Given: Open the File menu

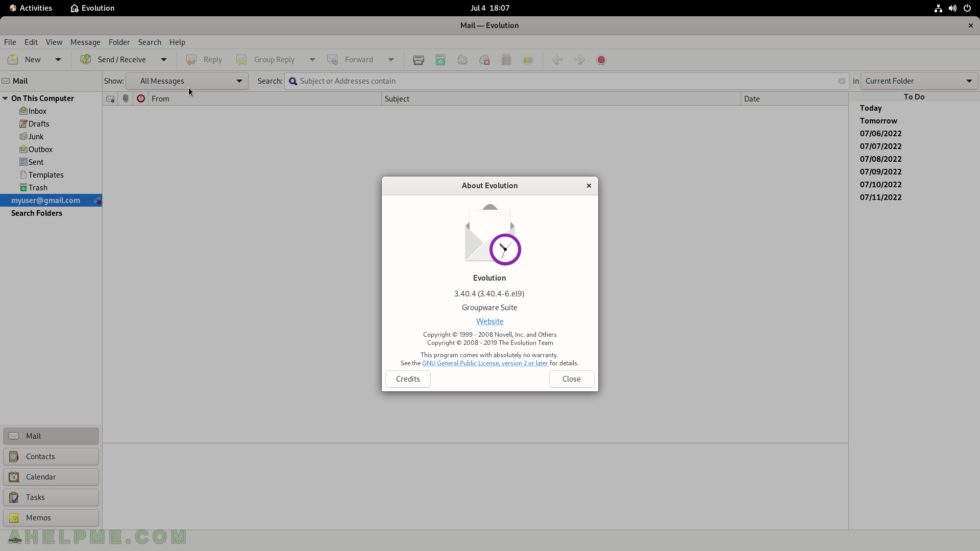Looking at the screenshot, I should [10, 42].
